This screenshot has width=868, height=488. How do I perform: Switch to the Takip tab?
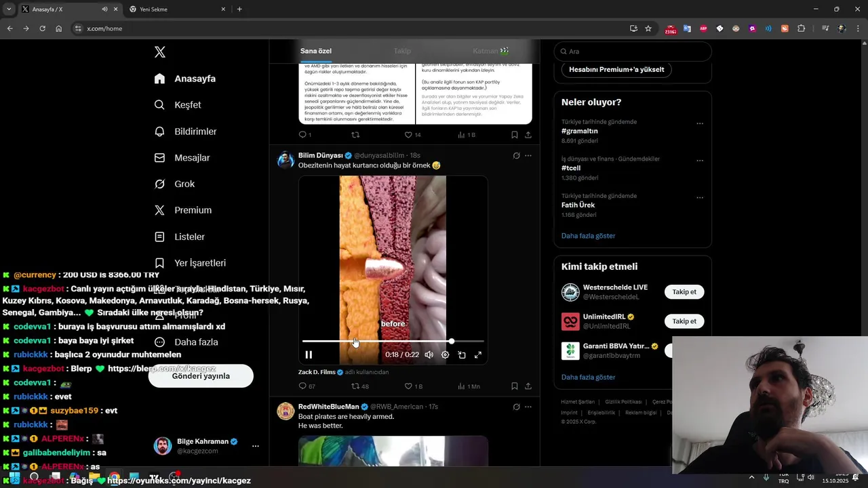(402, 51)
